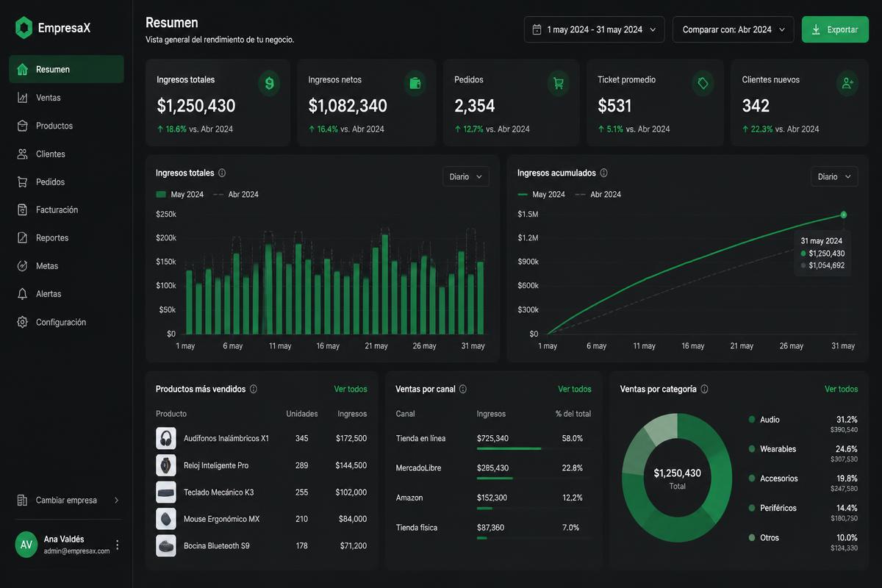Open Alertas in the sidebar

(x=66, y=293)
